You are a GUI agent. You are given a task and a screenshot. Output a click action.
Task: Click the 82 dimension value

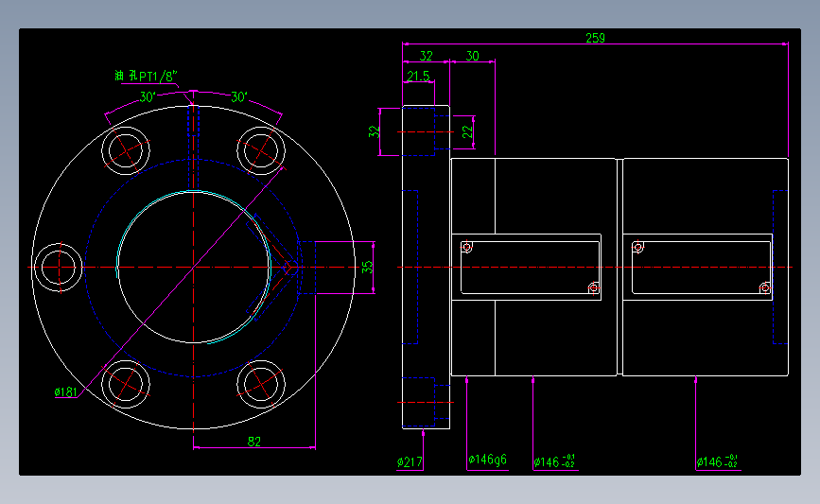(x=253, y=442)
